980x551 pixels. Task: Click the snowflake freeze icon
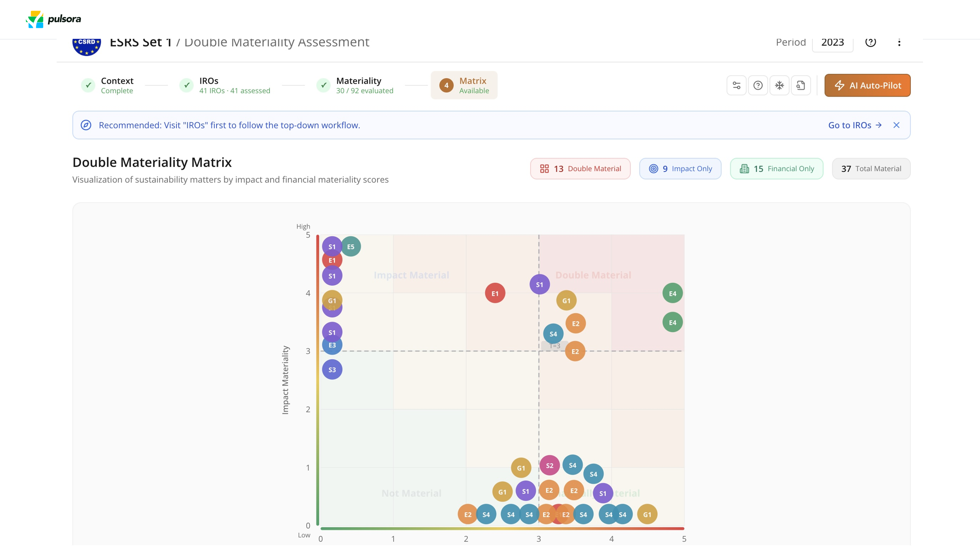(779, 85)
